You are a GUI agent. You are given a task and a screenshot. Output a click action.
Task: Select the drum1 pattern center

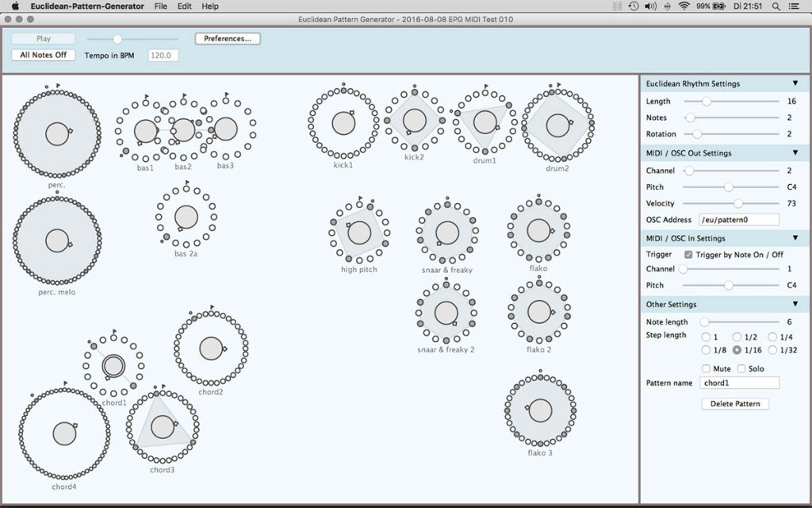pyautogui.click(x=485, y=121)
